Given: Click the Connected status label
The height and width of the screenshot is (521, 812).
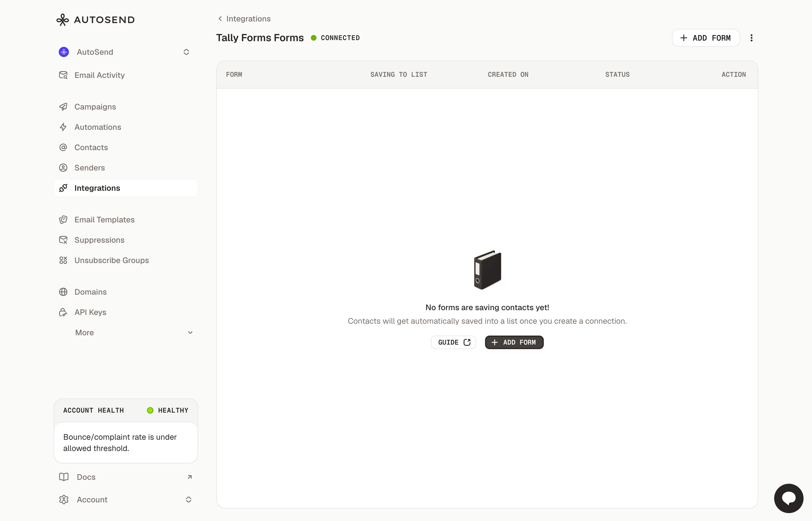Looking at the screenshot, I should (x=340, y=38).
